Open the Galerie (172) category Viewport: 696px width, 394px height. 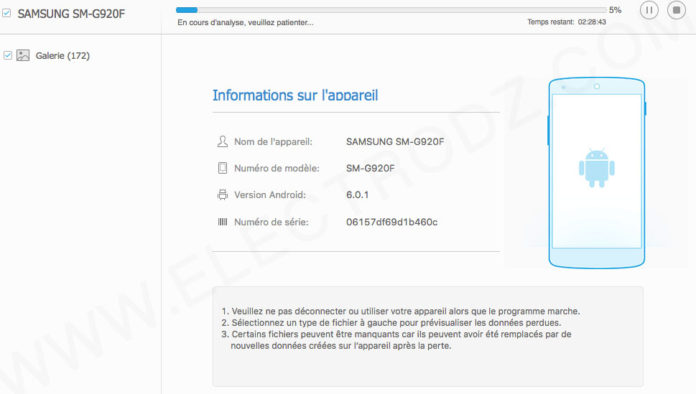pyautogui.click(x=63, y=56)
